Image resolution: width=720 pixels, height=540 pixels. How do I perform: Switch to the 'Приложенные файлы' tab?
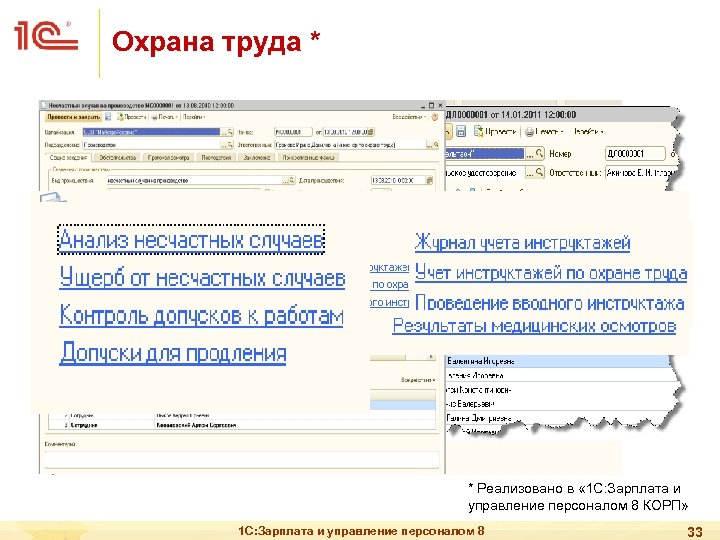[x=308, y=158]
